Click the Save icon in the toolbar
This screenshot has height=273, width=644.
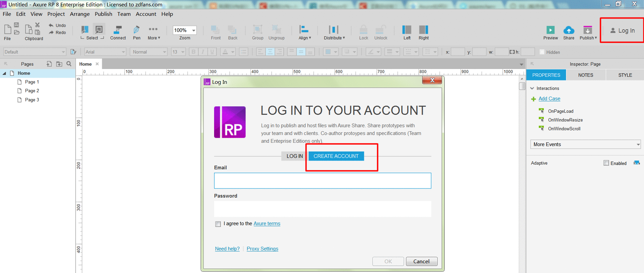click(x=16, y=25)
